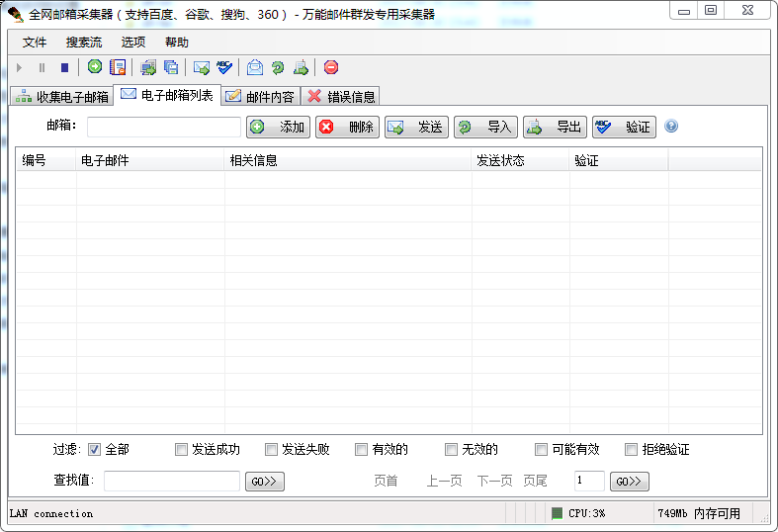Click the 页尾 pagination link
778x532 pixels.
535,481
